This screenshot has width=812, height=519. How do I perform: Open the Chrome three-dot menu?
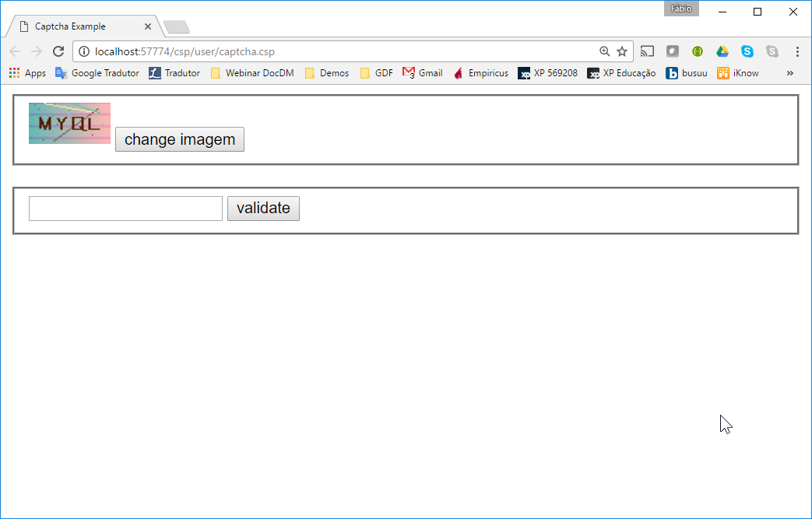point(797,51)
